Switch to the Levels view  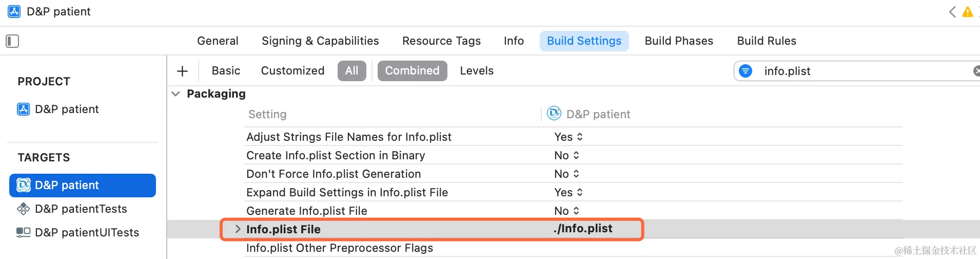tap(477, 71)
